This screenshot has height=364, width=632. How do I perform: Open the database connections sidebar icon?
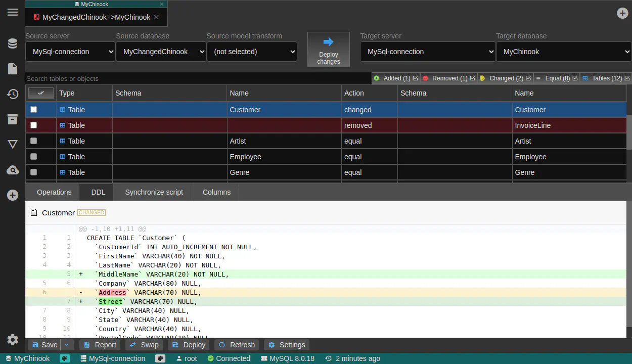tap(13, 44)
